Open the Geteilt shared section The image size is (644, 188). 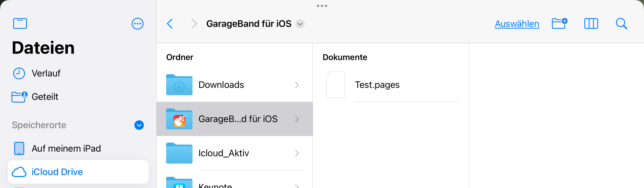point(45,97)
